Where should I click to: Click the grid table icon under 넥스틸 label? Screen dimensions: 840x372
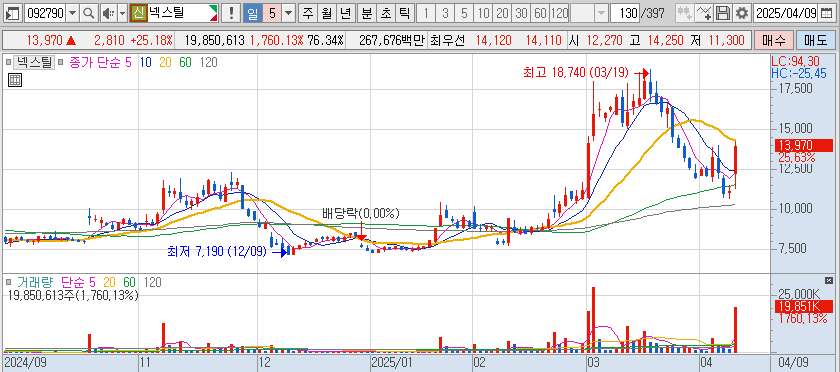pos(14,80)
